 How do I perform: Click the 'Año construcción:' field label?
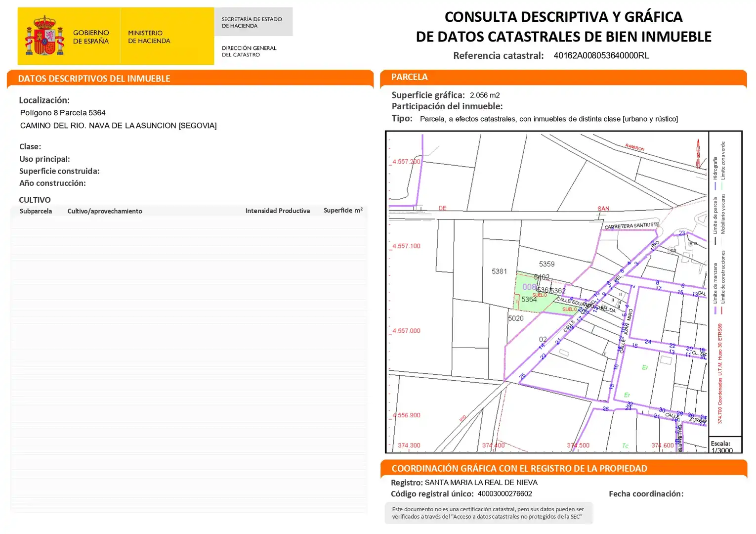point(52,183)
